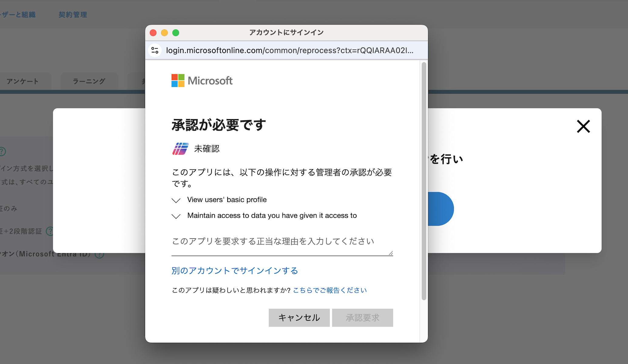Switch to アンケート tab in background
628x364 pixels.
click(23, 81)
